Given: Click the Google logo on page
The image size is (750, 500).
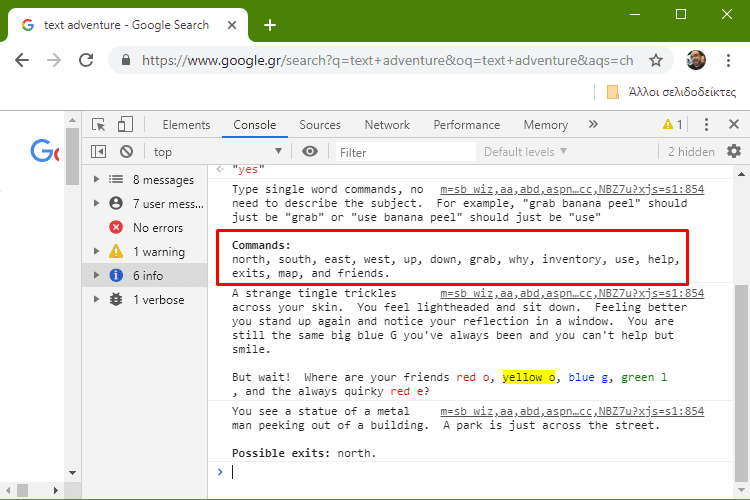Looking at the screenshot, I should click(x=45, y=151).
